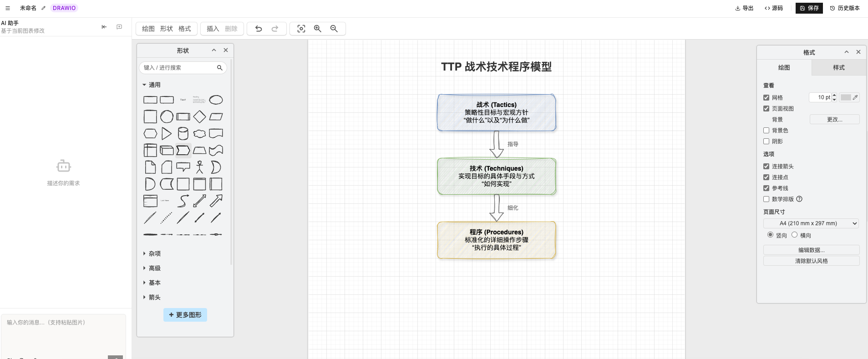This screenshot has height=359, width=868.
Task: Click the fit-to-page icon in toolbar
Action: point(301,29)
